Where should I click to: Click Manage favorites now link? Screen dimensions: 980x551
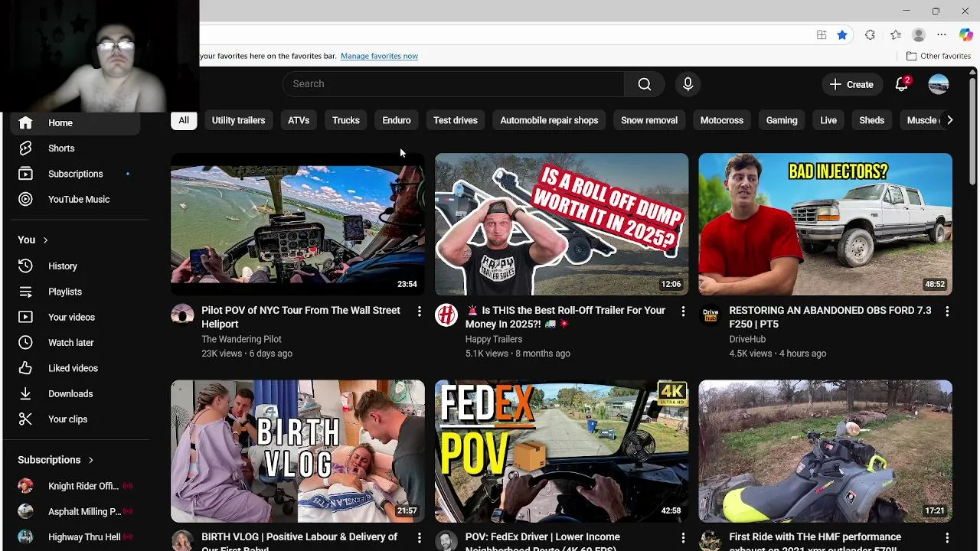tap(379, 56)
